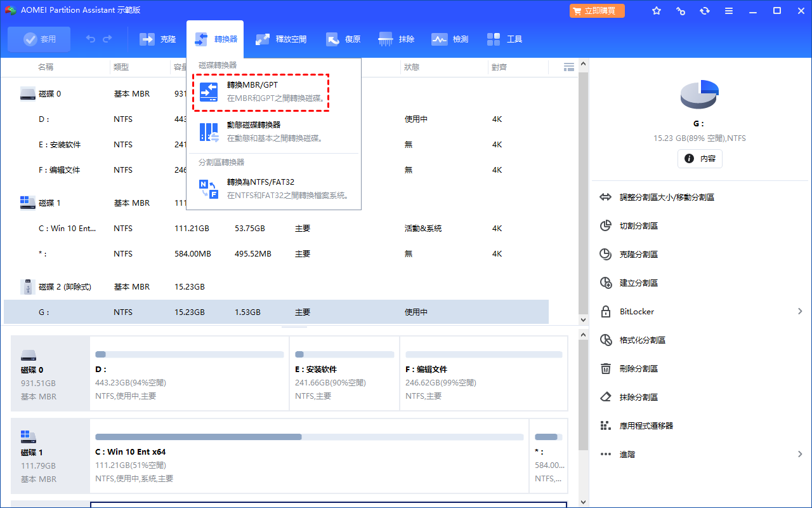
Task: Open the 轉換器 converter menu
Action: [216, 39]
